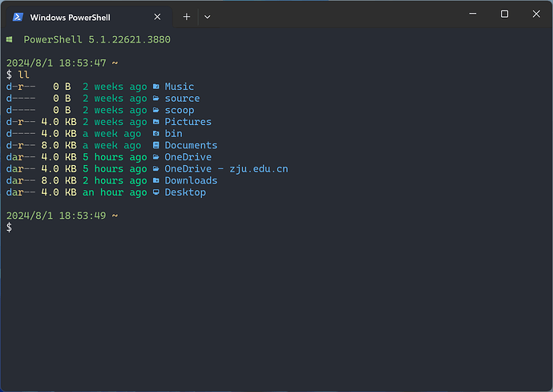Click the icon beside OneDrive - zju.edu.cn
Viewport: 553px width, 392px height.
(x=156, y=168)
